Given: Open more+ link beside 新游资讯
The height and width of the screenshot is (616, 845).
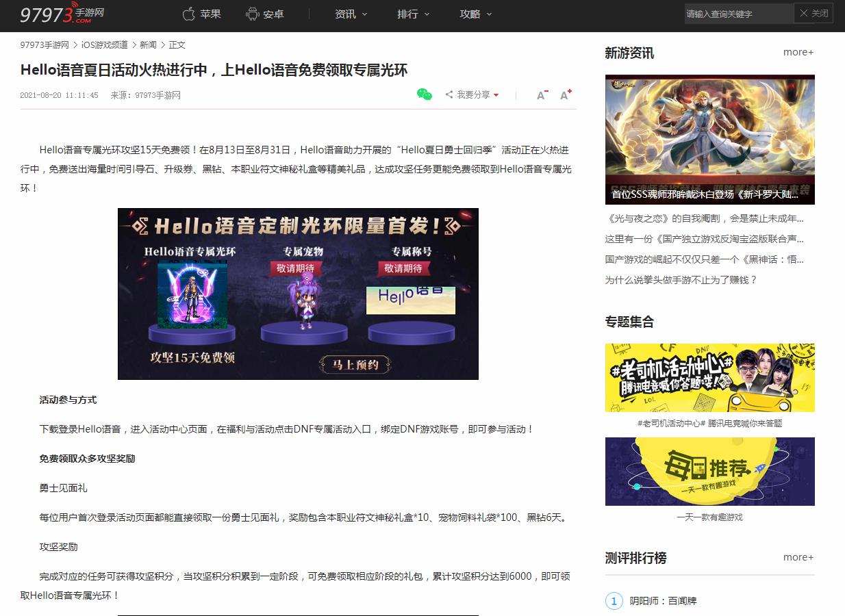Looking at the screenshot, I should (x=798, y=52).
